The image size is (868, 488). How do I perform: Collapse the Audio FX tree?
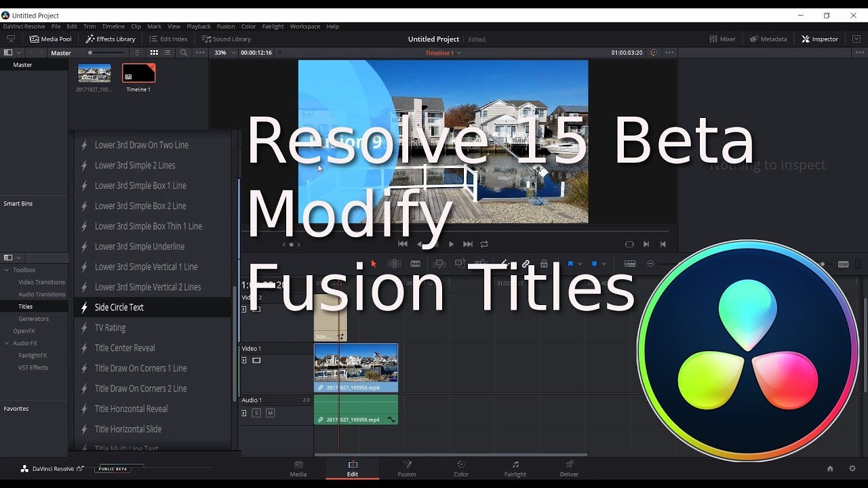[x=7, y=343]
